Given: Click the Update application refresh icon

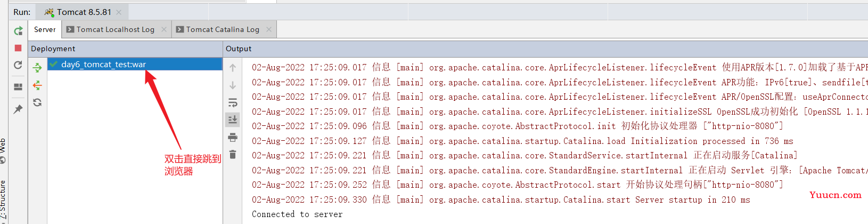Looking at the screenshot, I should [x=18, y=65].
